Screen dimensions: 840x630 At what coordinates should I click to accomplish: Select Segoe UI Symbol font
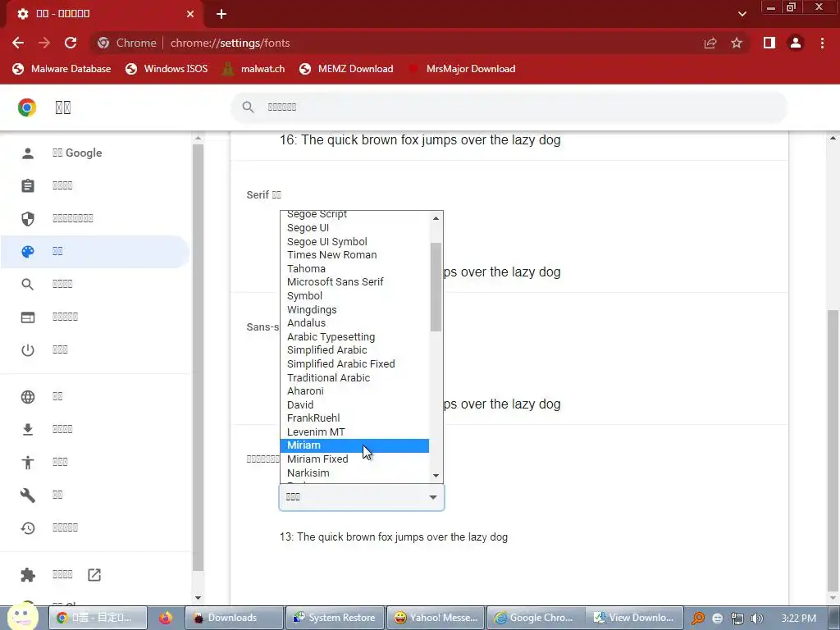(354, 242)
